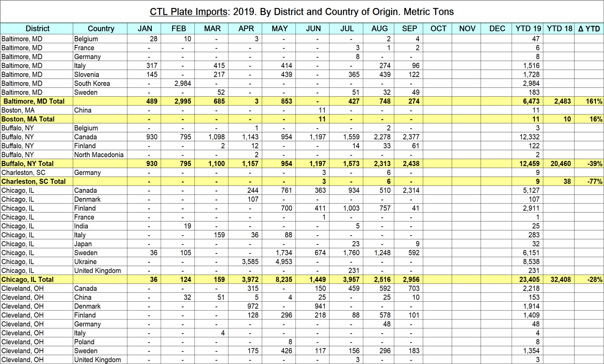Select the DEC month column header

497,29
